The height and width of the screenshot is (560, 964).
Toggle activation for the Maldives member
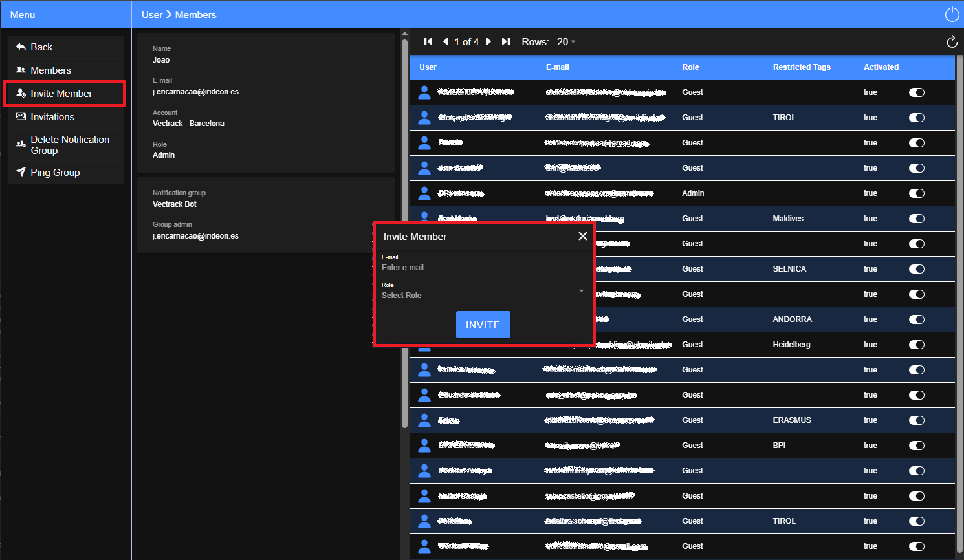[917, 219]
